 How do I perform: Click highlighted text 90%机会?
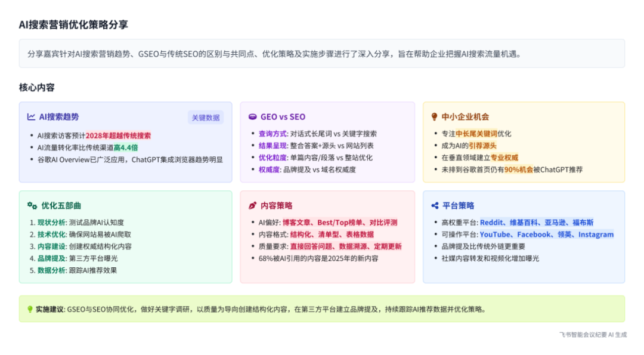[x=519, y=169]
